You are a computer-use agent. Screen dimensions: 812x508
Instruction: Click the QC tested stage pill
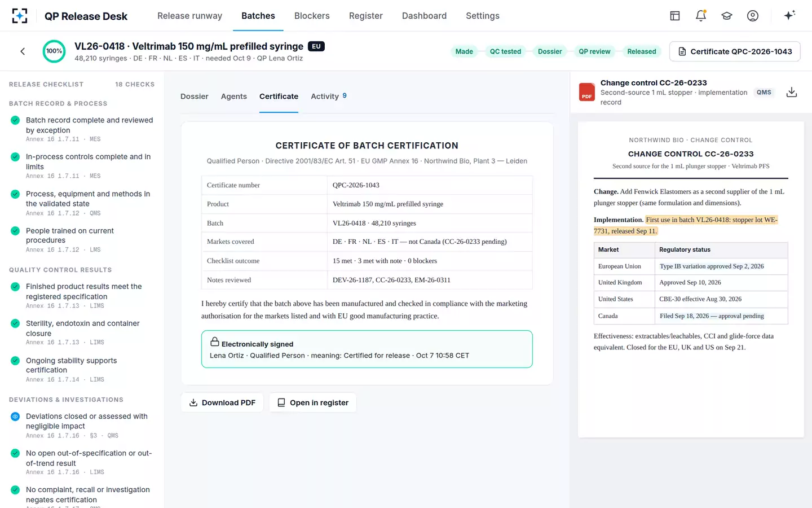[505, 51]
